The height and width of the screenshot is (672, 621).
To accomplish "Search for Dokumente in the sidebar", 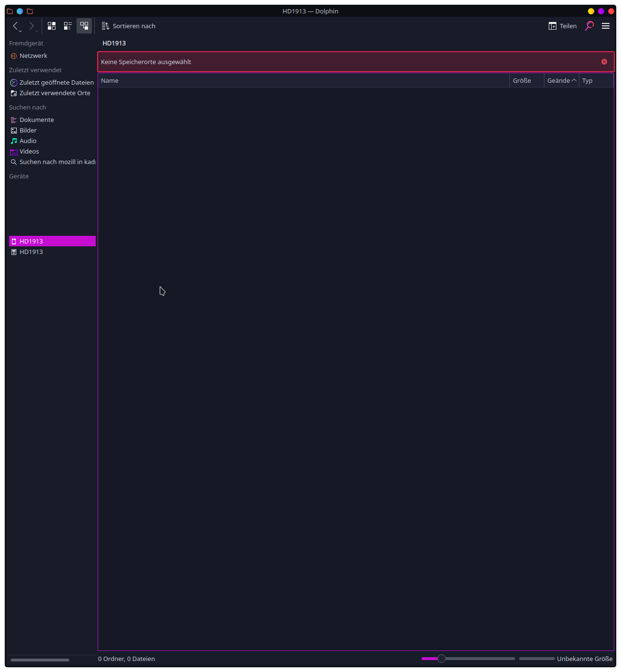I will click(x=36, y=120).
